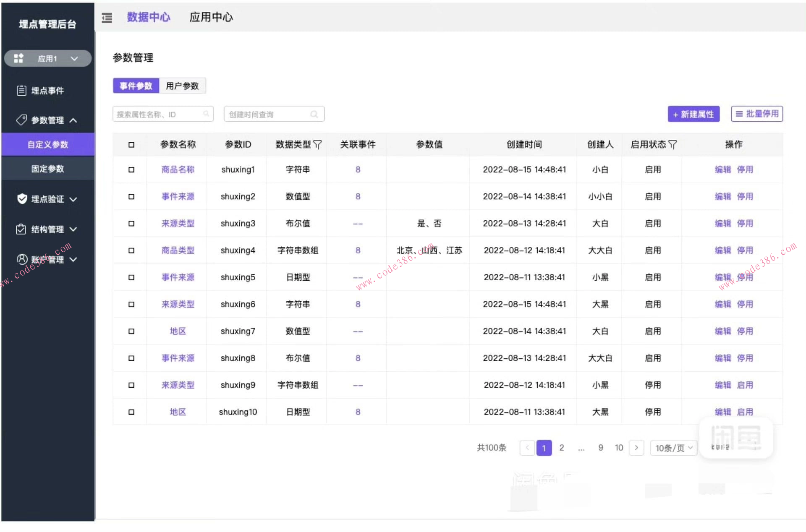Switch to the 用户参数 tab

coord(182,86)
